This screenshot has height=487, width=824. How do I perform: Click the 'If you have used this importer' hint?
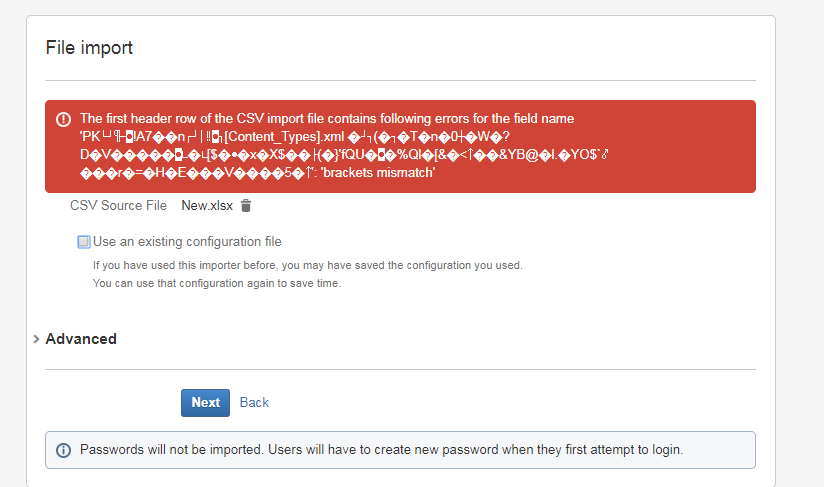click(308, 265)
